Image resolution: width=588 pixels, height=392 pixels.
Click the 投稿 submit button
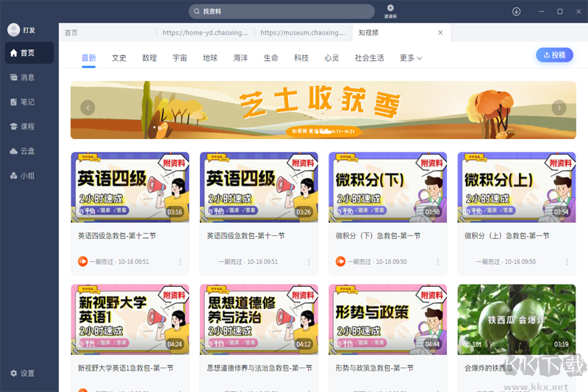pos(554,55)
